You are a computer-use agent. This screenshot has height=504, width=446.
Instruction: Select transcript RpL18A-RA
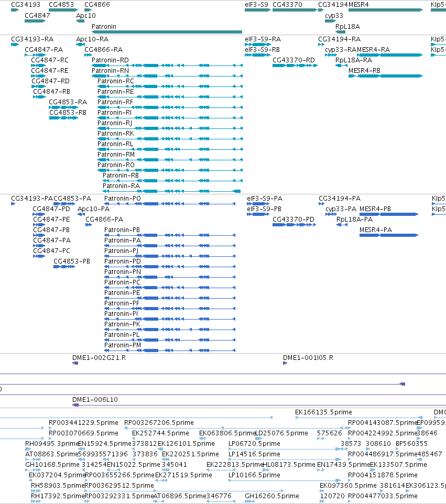click(341, 65)
